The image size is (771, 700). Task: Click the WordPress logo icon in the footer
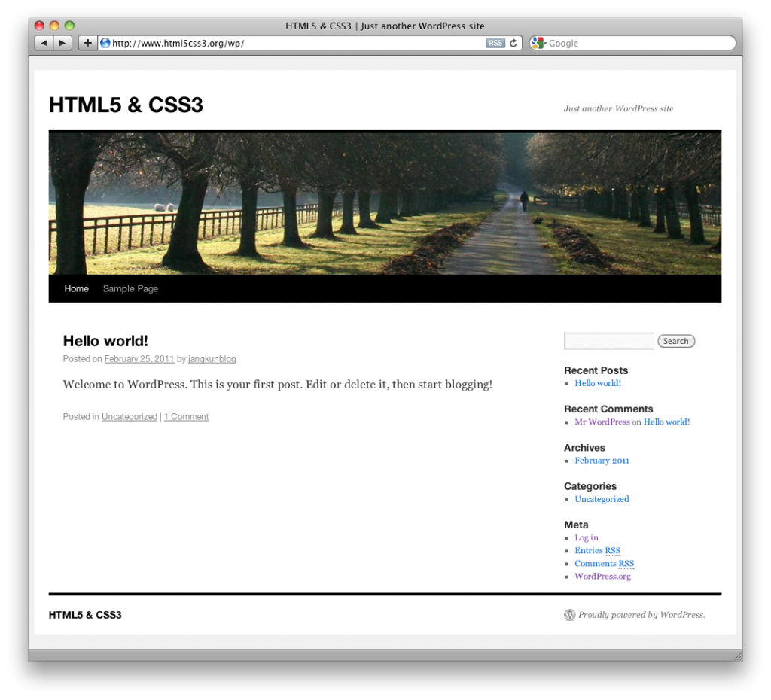pos(570,615)
